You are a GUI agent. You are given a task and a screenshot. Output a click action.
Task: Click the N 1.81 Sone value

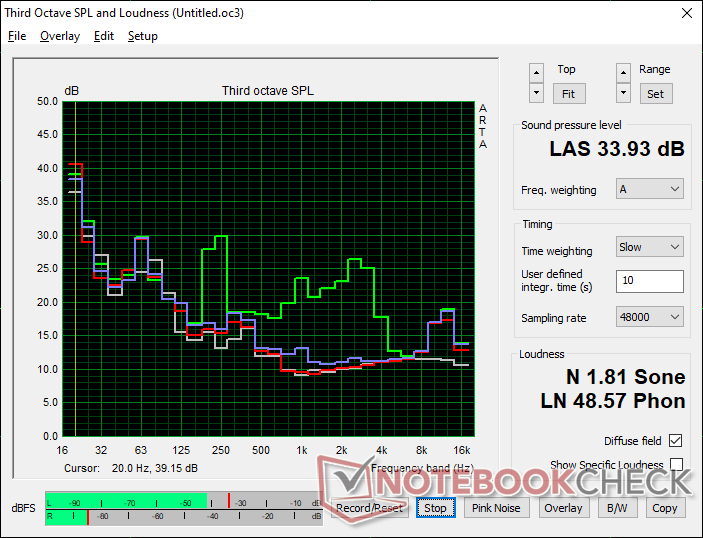(x=625, y=377)
